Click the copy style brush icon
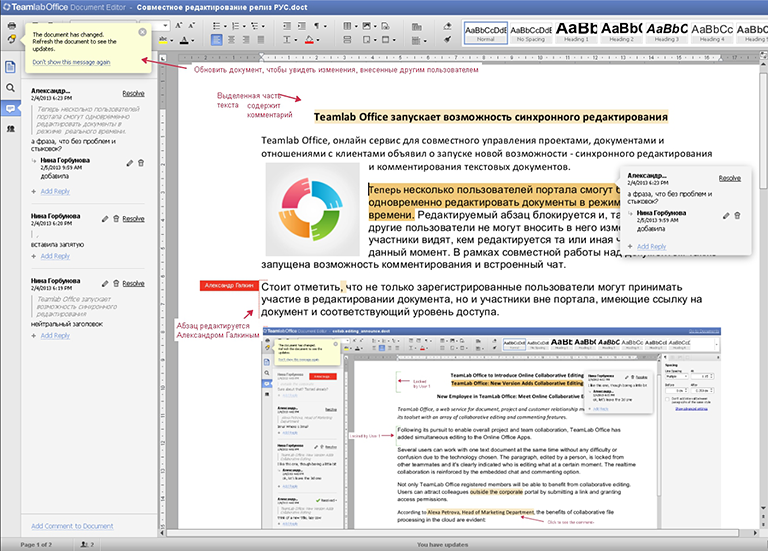The width and height of the screenshot is (768, 551). (x=447, y=40)
